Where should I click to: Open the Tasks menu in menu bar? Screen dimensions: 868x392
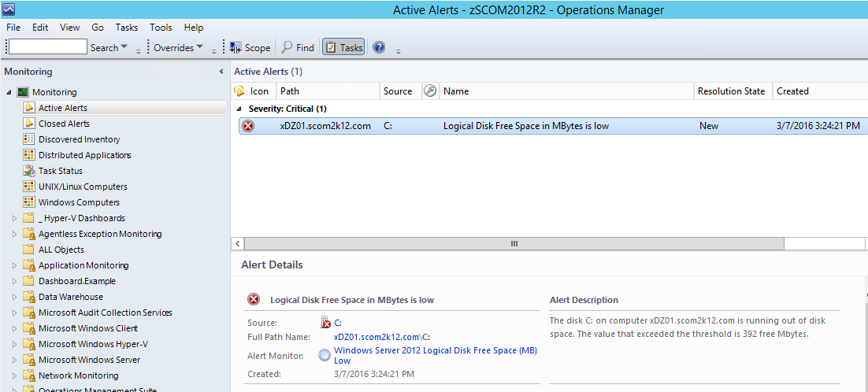[127, 27]
